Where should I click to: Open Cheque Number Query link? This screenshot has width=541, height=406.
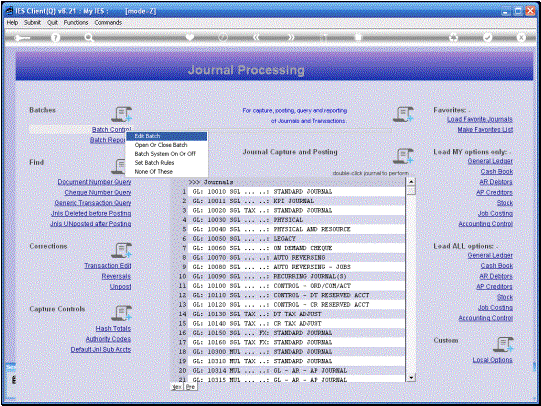(x=98, y=192)
